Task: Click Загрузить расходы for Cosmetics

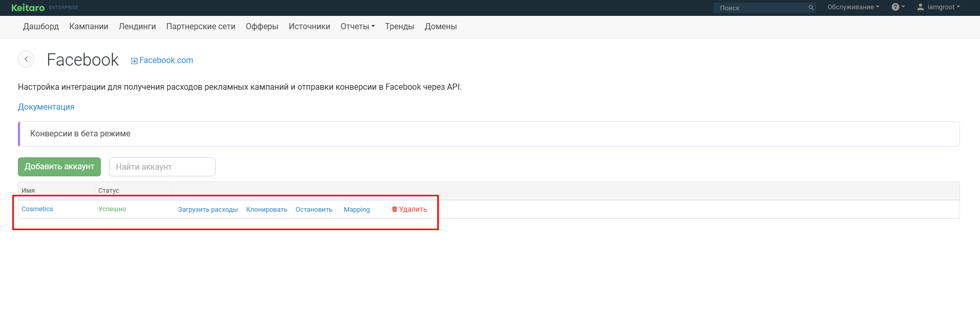Action: point(208,210)
